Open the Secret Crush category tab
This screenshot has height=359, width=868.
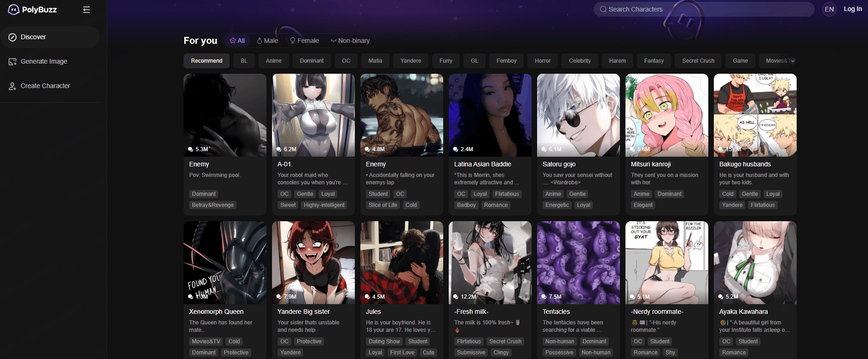pos(698,61)
